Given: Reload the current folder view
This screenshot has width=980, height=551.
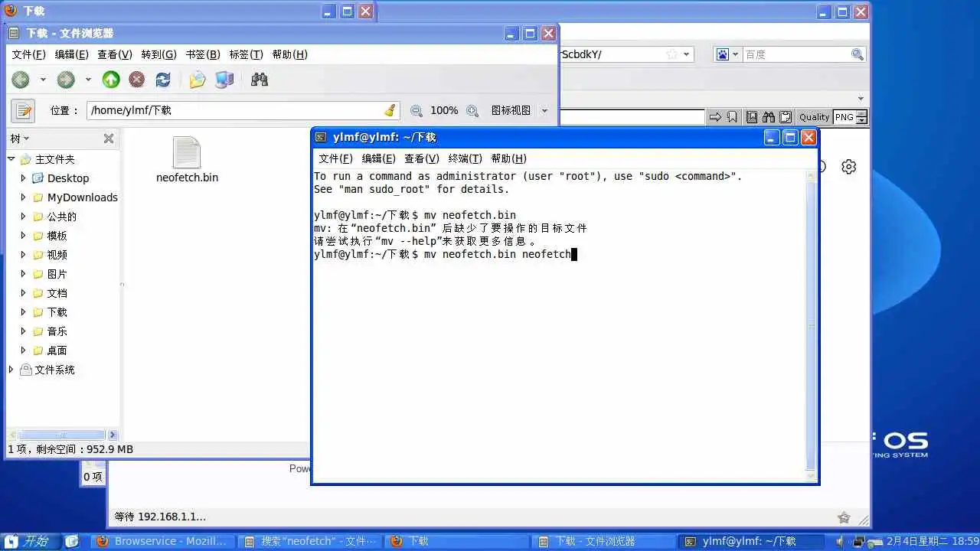Looking at the screenshot, I should click(x=163, y=80).
